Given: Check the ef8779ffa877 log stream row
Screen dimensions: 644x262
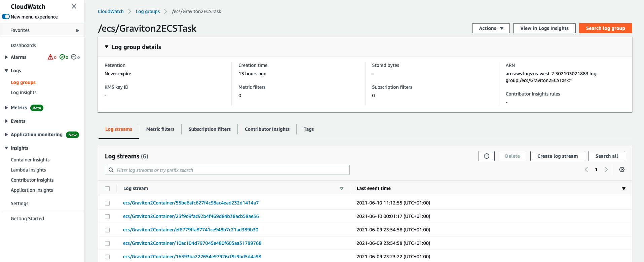Looking at the screenshot, I should (107, 230).
